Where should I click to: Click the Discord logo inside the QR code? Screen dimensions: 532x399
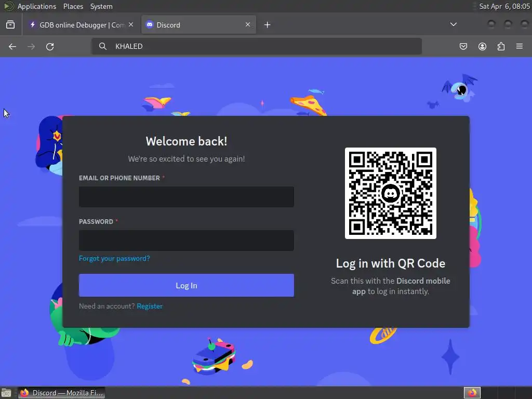click(x=391, y=193)
